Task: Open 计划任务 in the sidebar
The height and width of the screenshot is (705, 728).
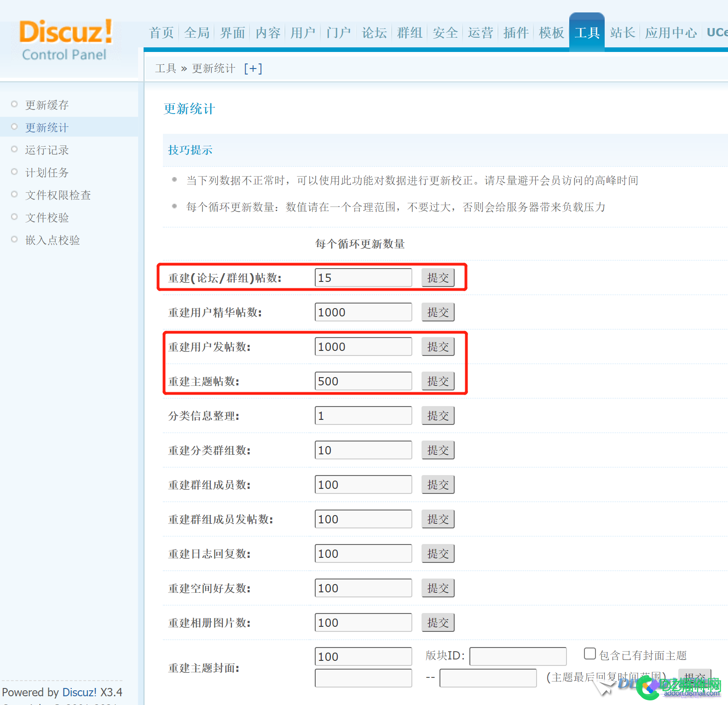Action: pyautogui.click(x=47, y=172)
